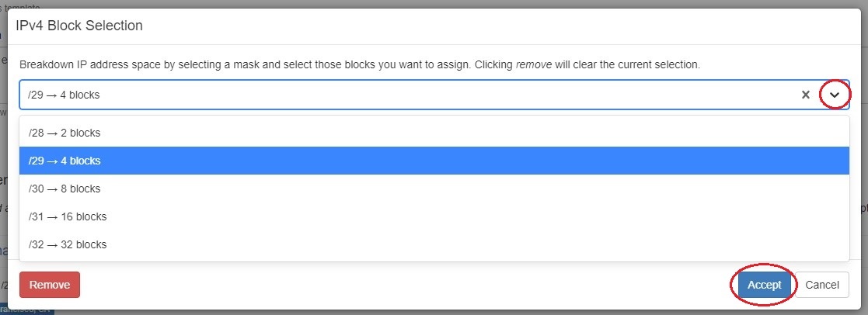Screen dimensions: 868x315
Task: Click the blank space right of /32 option text
Action: [466, 244]
